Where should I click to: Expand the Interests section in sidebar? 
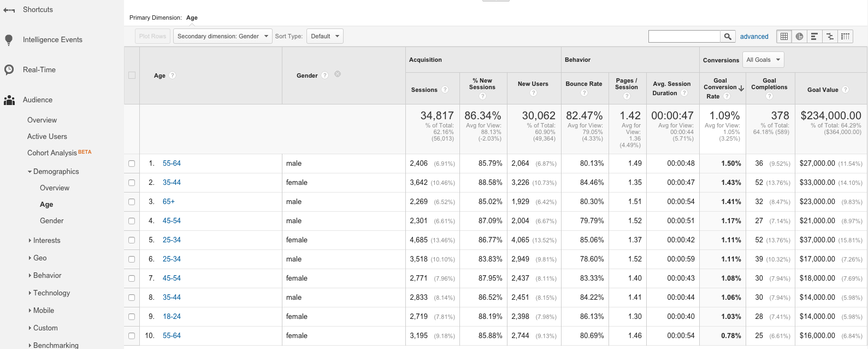(x=46, y=241)
